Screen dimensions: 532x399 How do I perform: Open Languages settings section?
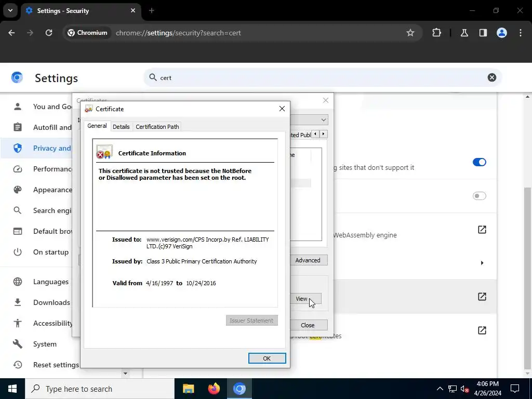pos(42,282)
